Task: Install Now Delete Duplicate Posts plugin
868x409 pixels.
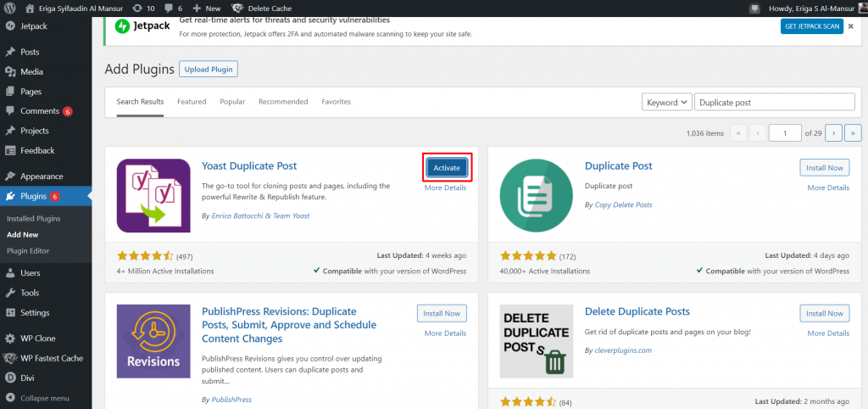Action: click(x=824, y=313)
